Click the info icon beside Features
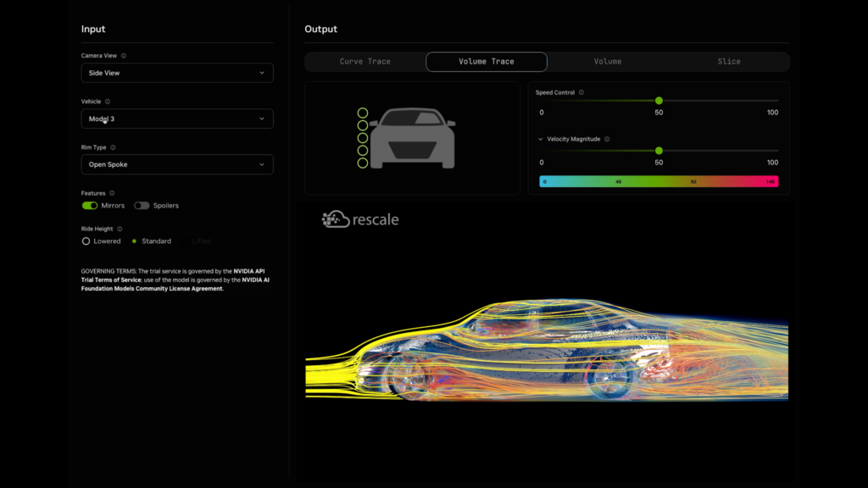Image resolution: width=868 pixels, height=488 pixels. tap(112, 193)
